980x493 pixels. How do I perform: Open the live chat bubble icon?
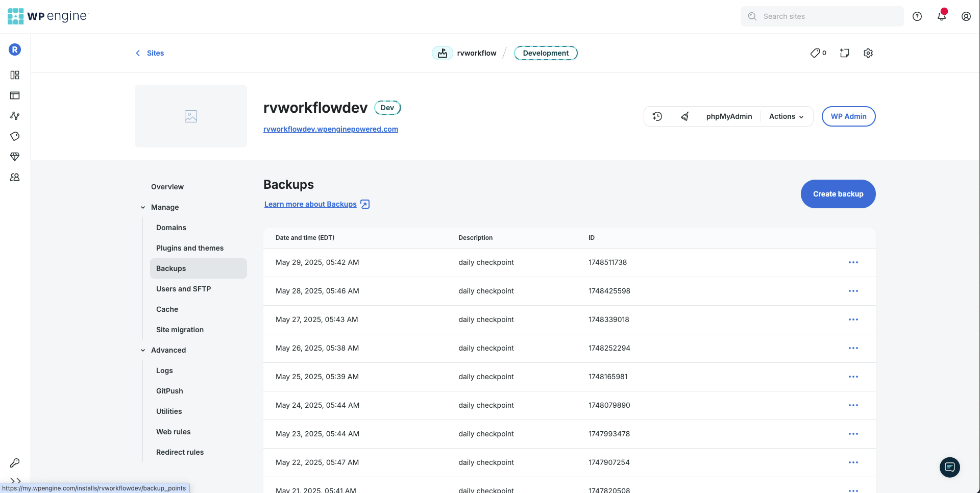tap(950, 467)
